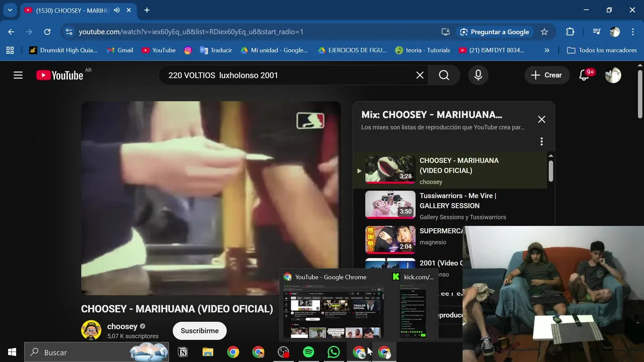The height and width of the screenshot is (362, 644).
Task: Select the SUPERMERCA... video thumbnail
Action: (390, 240)
